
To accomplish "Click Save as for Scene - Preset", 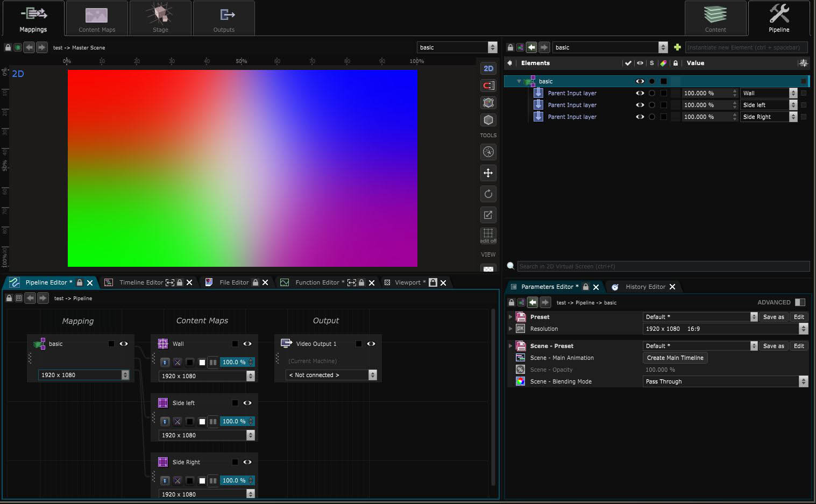I will point(773,346).
